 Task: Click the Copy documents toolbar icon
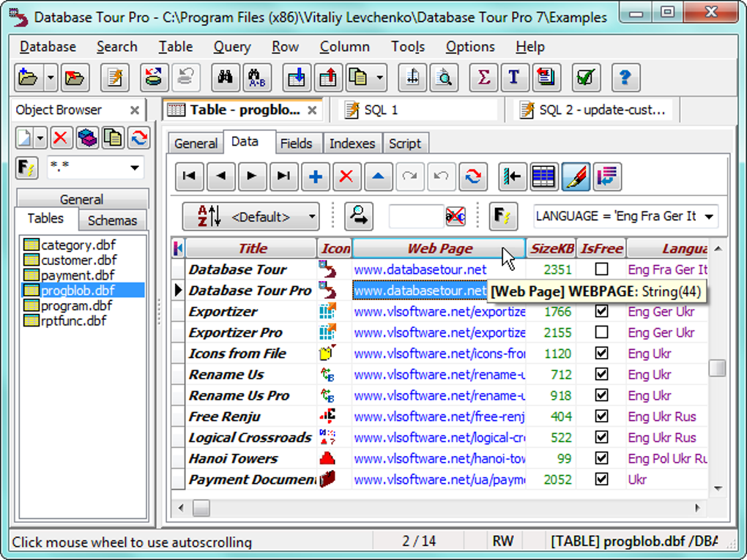(x=359, y=77)
